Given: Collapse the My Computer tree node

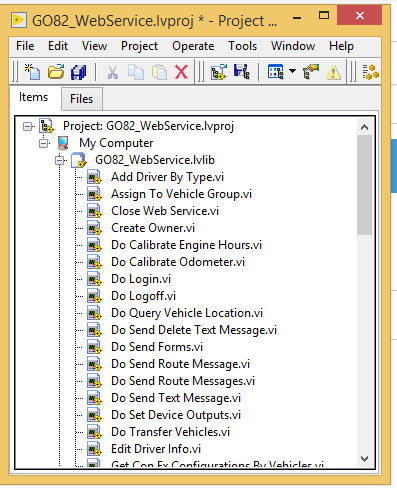Looking at the screenshot, I should pyautogui.click(x=44, y=143).
